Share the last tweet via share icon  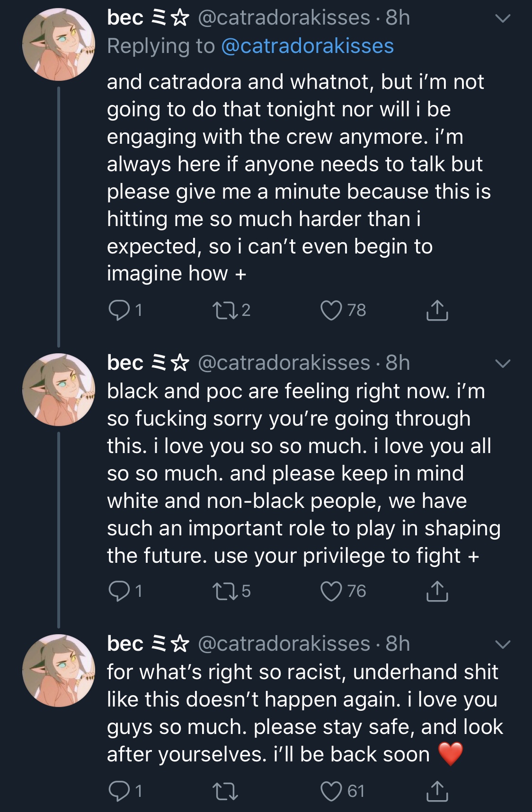pyautogui.click(x=437, y=791)
